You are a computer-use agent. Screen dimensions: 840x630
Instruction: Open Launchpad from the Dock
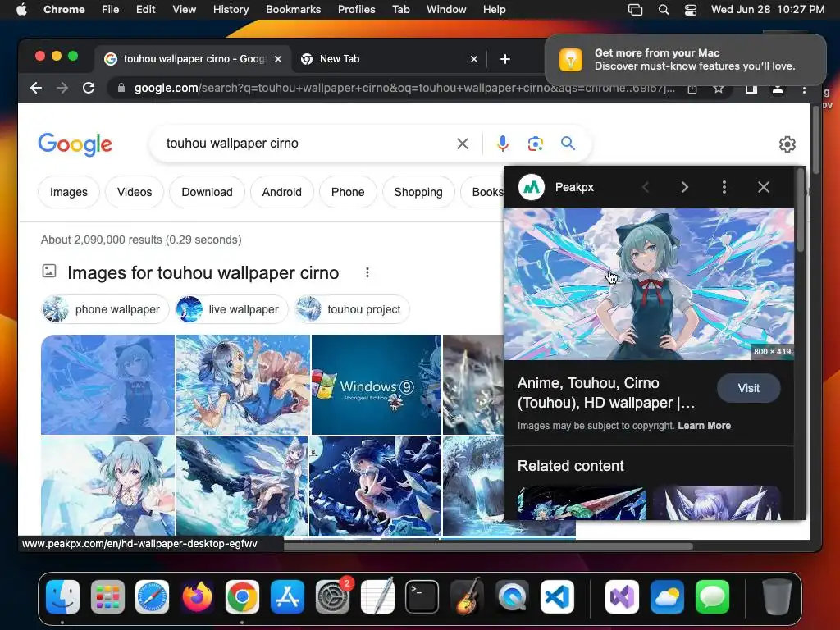point(107,596)
